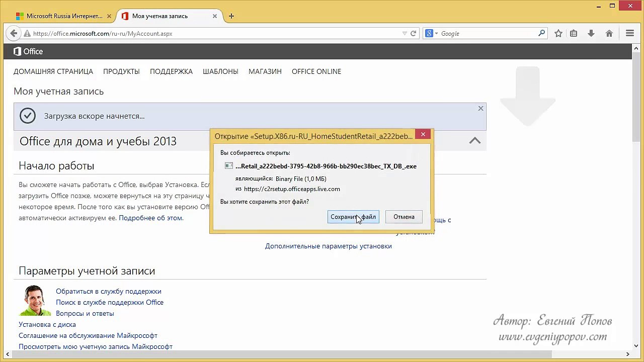644x362 pixels.
Task: Open the ШАБЛОНЫ menu item
Action: 220,71
